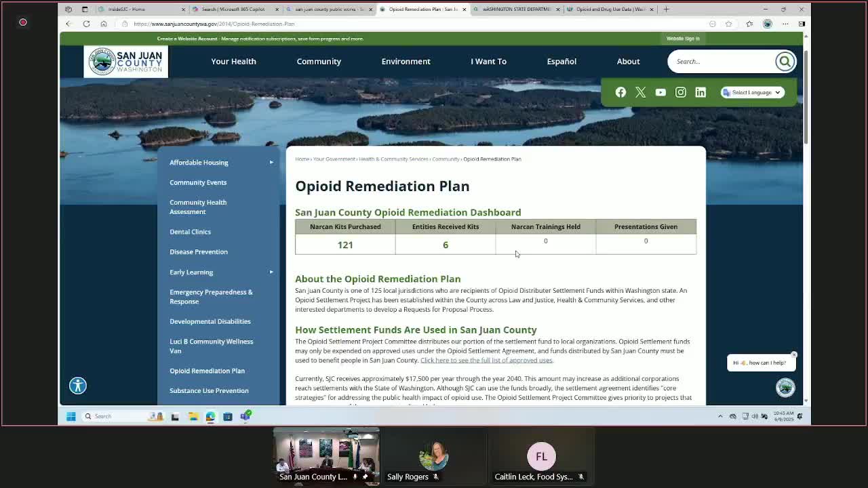Open Luci B Community Wellness Van link
The height and width of the screenshot is (488, 868).
(211, 346)
